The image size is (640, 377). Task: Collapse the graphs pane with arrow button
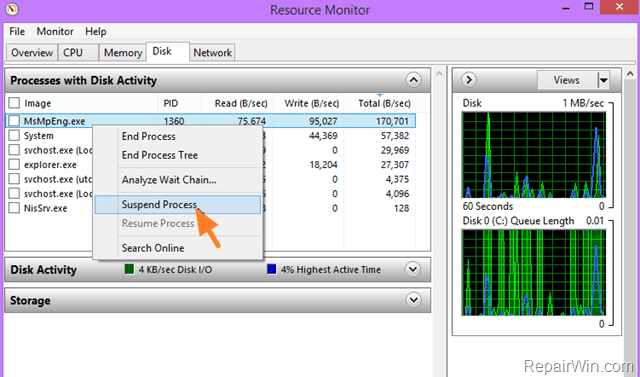(x=469, y=80)
